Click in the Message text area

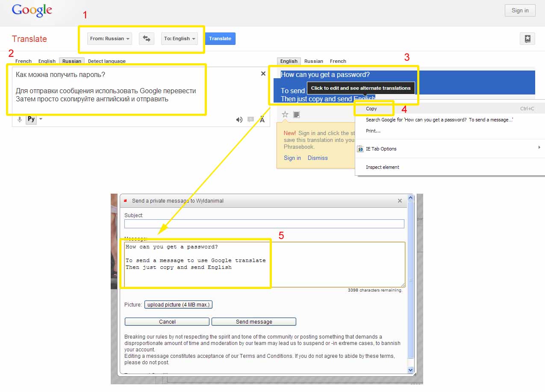(265, 265)
